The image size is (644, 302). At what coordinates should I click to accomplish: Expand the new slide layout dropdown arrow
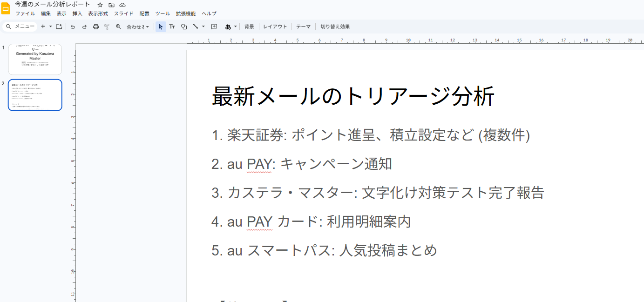(x=50, y=27)
